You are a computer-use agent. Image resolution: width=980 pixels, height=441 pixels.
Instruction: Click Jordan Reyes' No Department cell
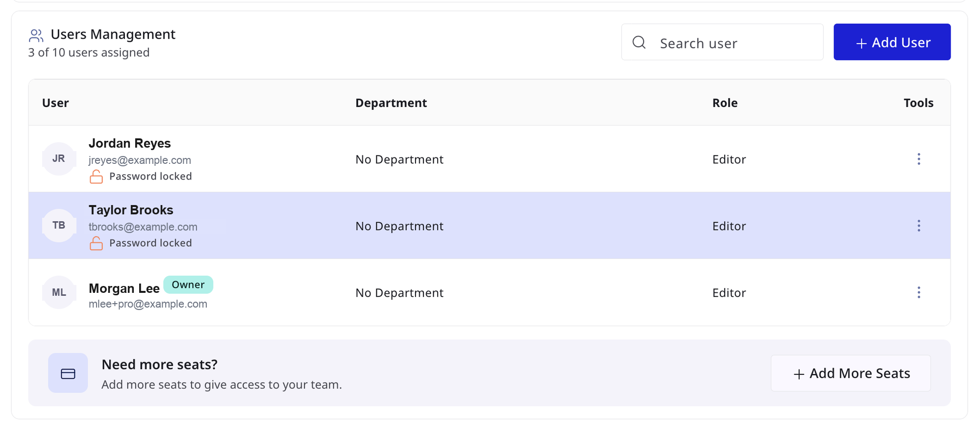tap(399, 159)
